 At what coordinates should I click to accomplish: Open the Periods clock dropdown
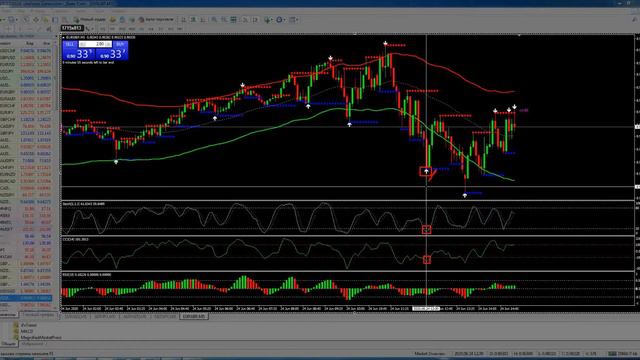click(280, 20)
